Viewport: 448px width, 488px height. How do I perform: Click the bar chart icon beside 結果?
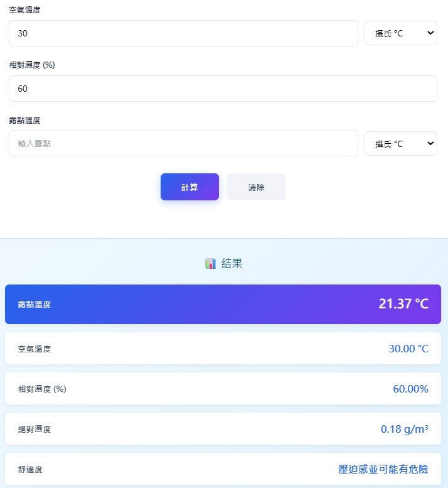coord(210,264)
